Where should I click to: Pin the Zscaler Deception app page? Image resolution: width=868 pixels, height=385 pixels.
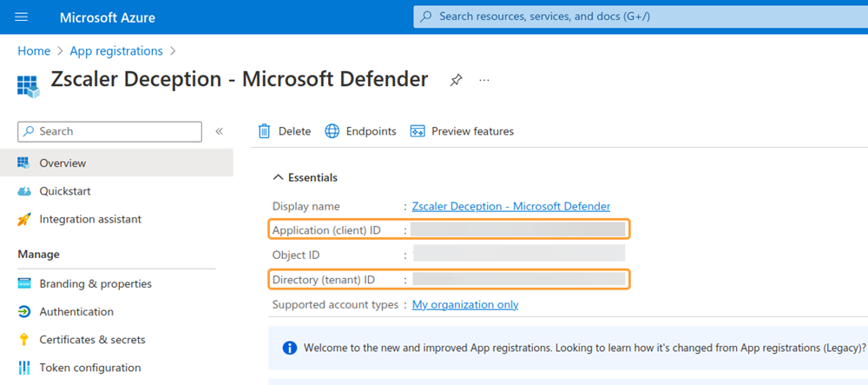point(456,80)
